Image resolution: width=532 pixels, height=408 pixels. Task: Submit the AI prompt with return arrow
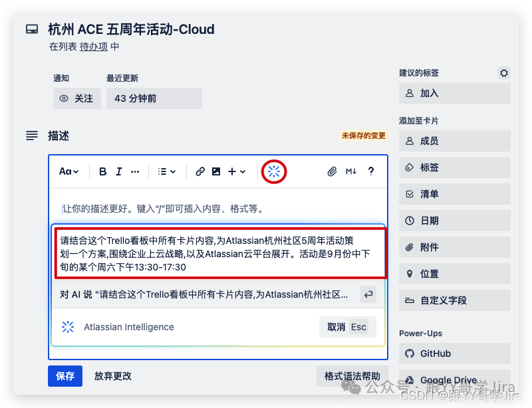coord(368,294)
